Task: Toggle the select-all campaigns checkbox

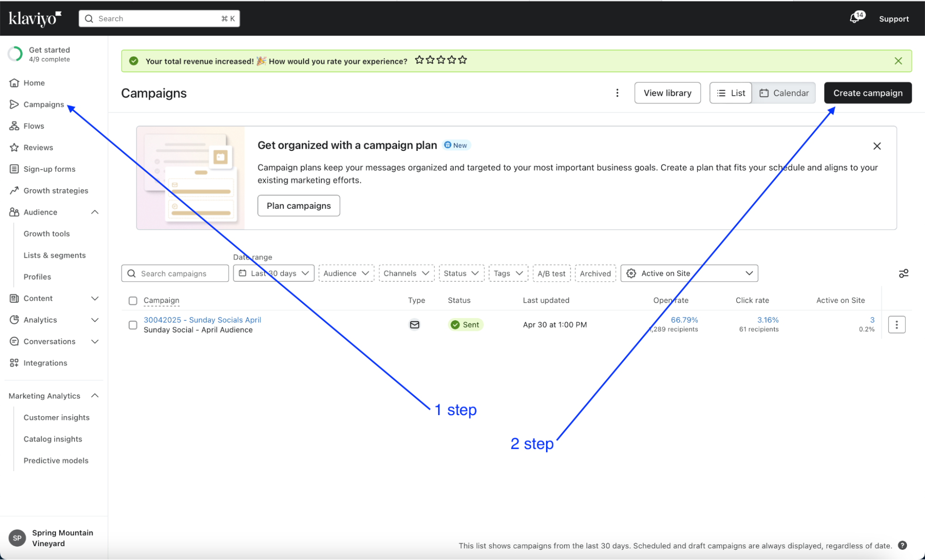Action: (x=133, y=301)
